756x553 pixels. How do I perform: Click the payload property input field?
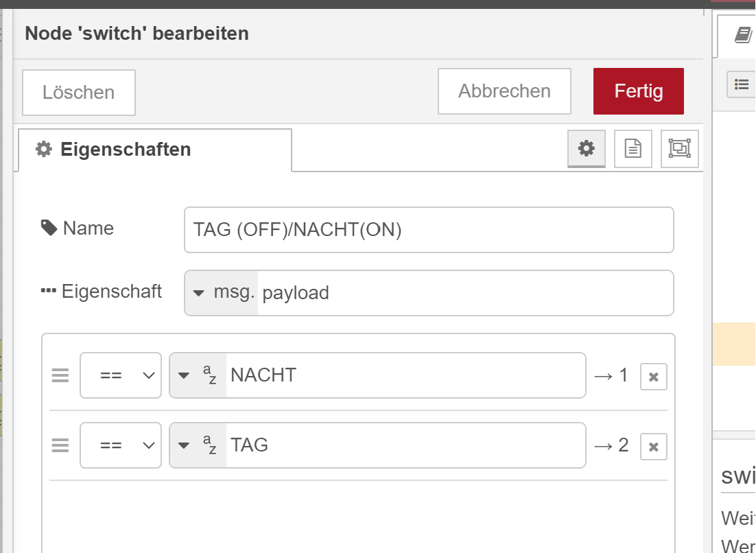[x=464, y=293]
